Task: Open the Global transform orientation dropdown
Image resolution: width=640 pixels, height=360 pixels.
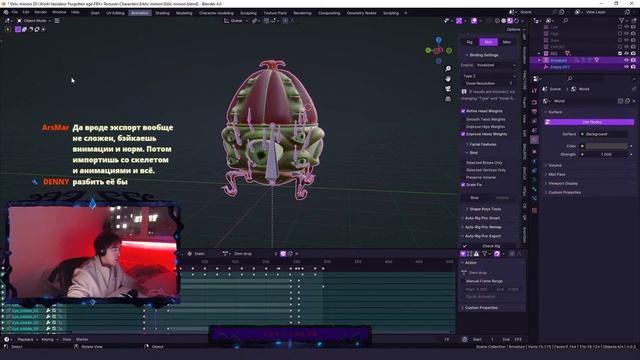Action: [x=236, y=20]
